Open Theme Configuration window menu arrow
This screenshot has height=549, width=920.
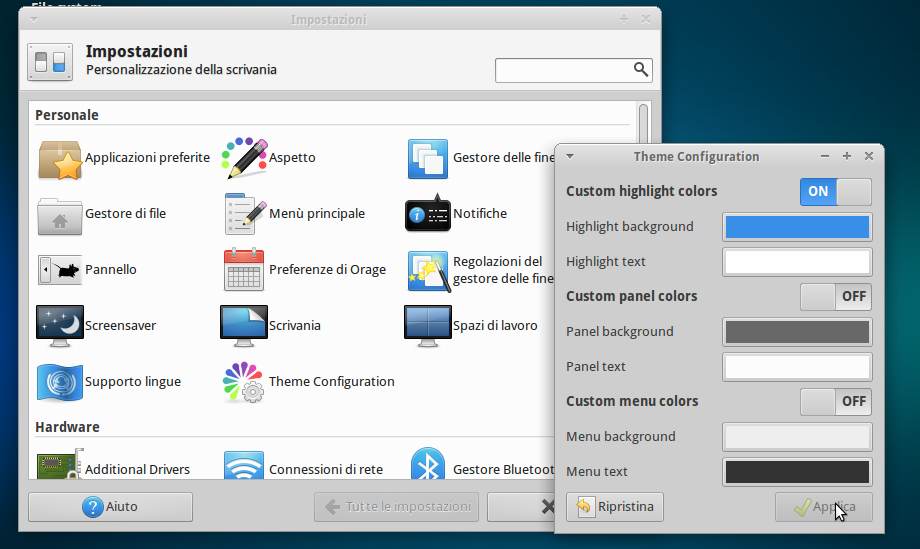click(x=569, y=157)
